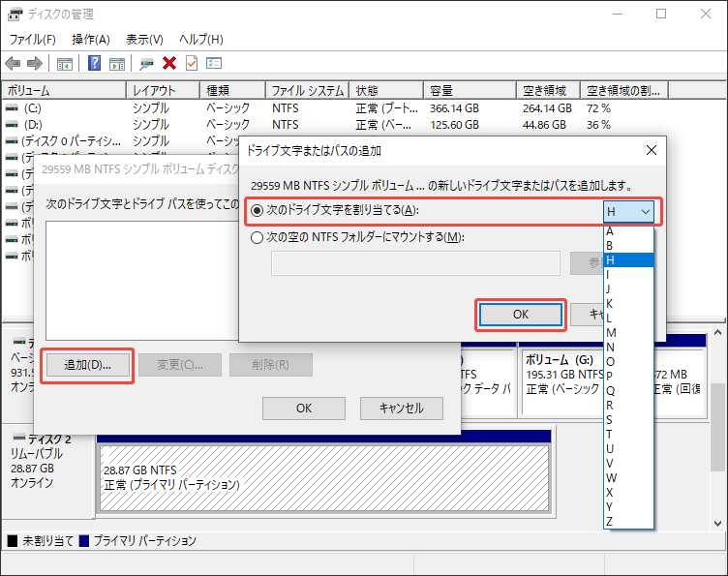
Task: Open the drive letter H combo box
Action: click(x=628, y=212)
